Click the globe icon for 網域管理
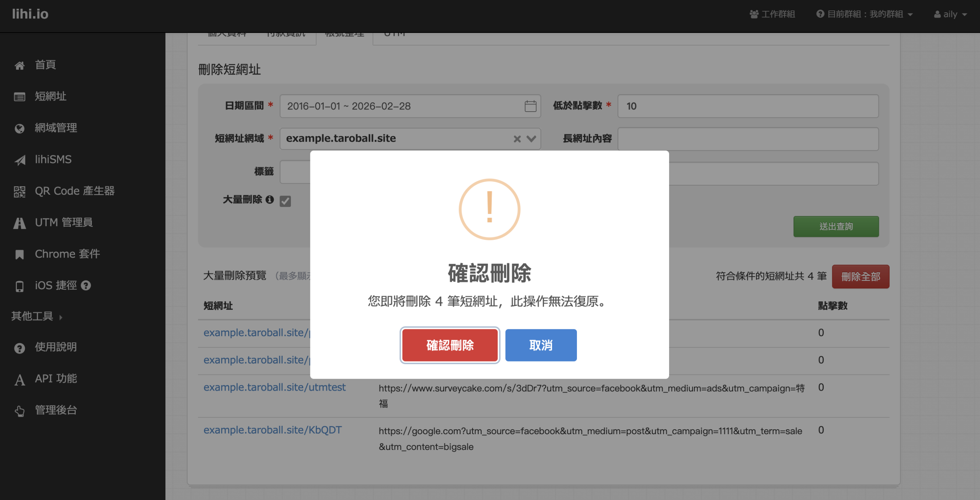Viewport: 980px width, 500px height. coord(20,129)
